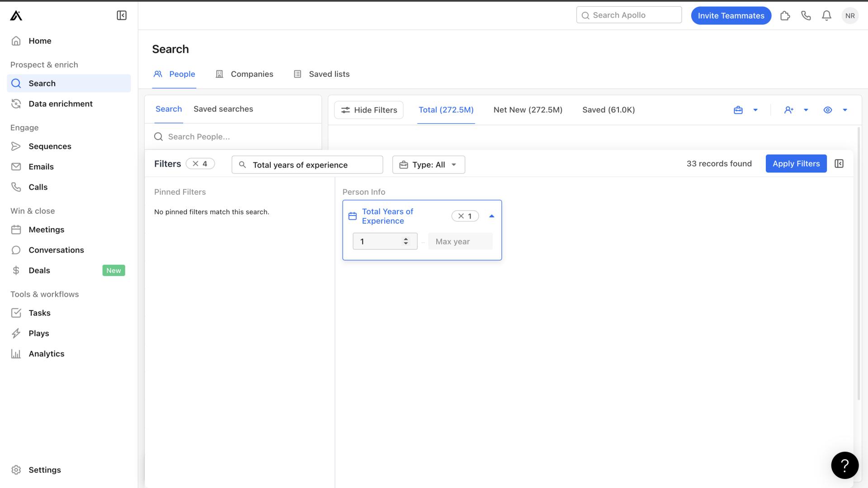Expand the Total Years of Experience filter
Viewport: 868px width, 488px height.
(x=492, y=216)
